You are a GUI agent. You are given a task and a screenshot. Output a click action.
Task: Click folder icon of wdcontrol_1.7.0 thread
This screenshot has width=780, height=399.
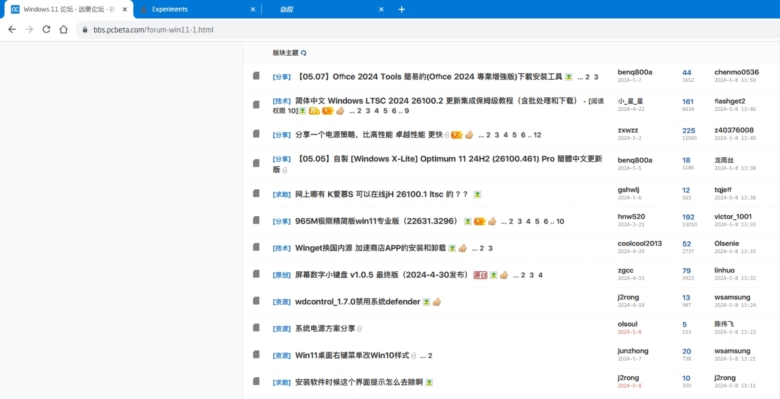tap(256, 301)
